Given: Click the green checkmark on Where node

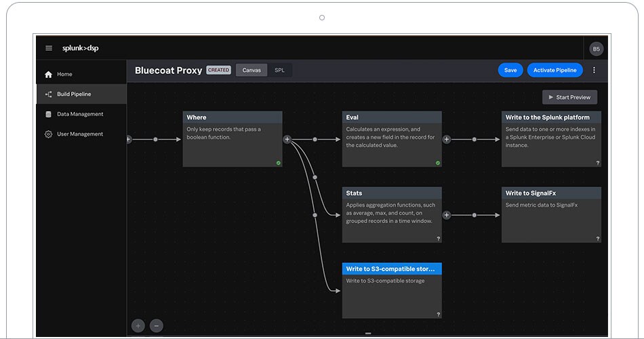Looking at the screenshot, I should [279, 163].
